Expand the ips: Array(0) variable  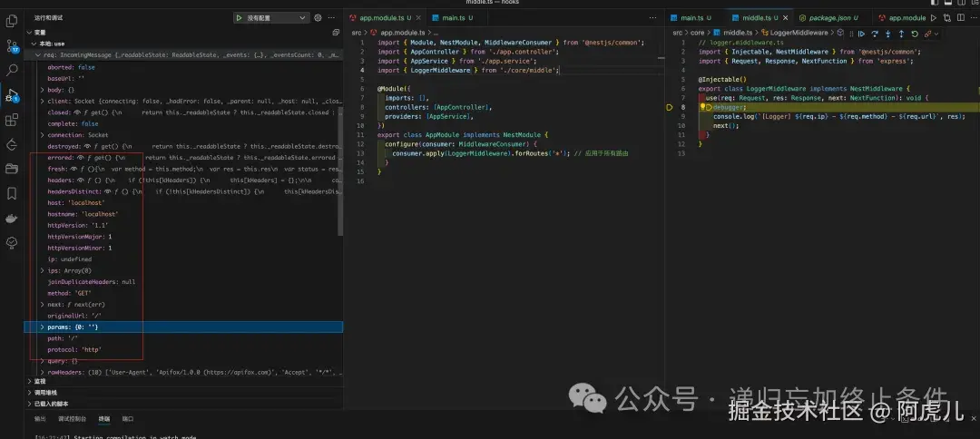(43, 270)
